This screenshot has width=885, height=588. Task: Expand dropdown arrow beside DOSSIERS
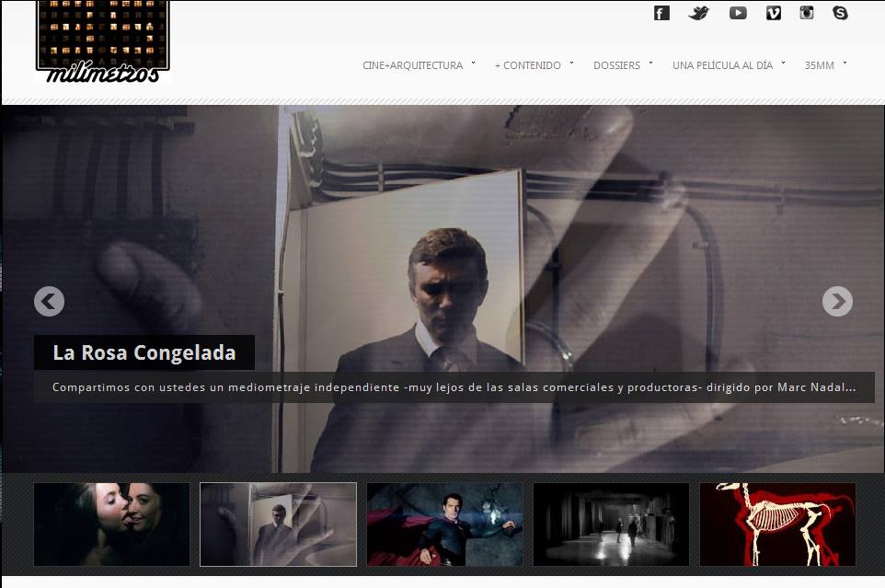(650, 63)
